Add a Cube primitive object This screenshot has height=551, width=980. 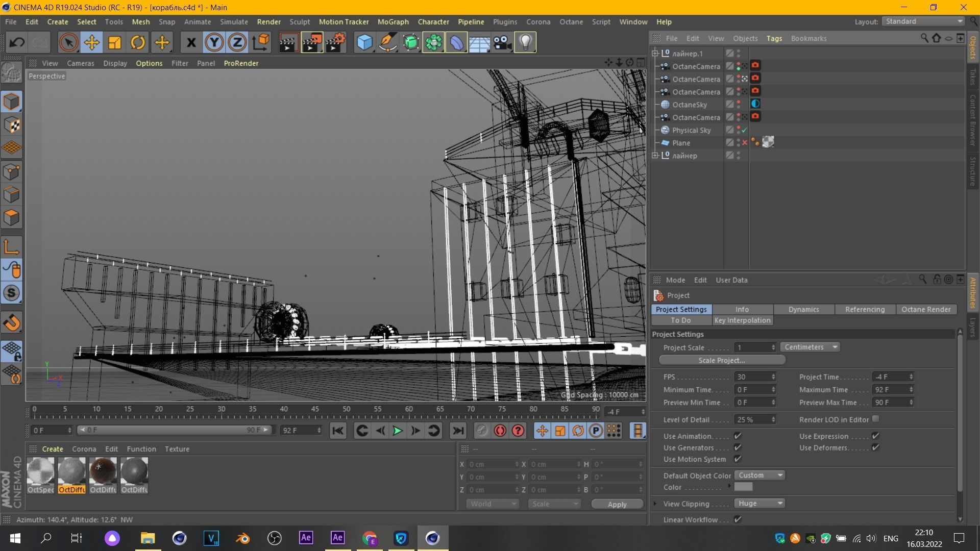tap(364, 42)
